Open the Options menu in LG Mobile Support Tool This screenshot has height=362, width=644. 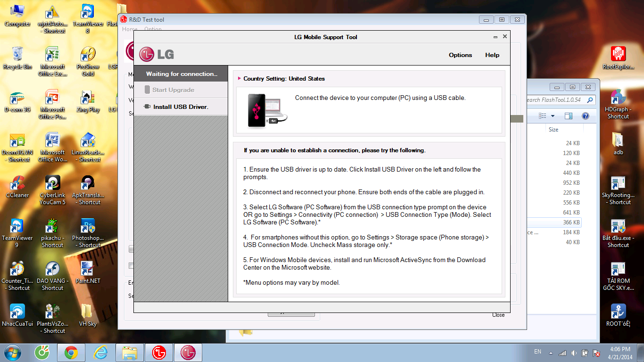point(460,55)
